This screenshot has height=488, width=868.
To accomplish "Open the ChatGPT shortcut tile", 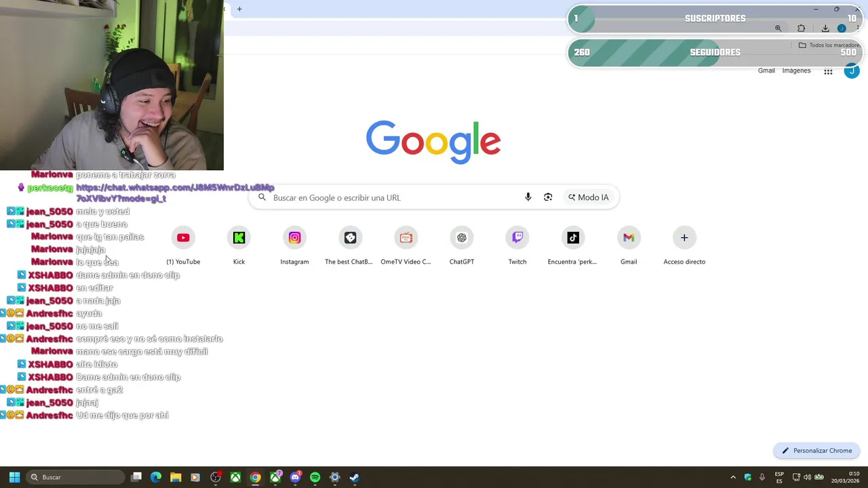I will 462,246.
